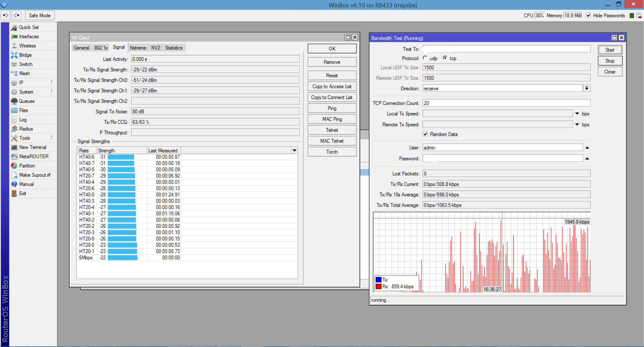Image resolution: width=644 pixels, height=347 pixels.
Task: Open the Wireless menu icon in sidebar
Action: 14,46
